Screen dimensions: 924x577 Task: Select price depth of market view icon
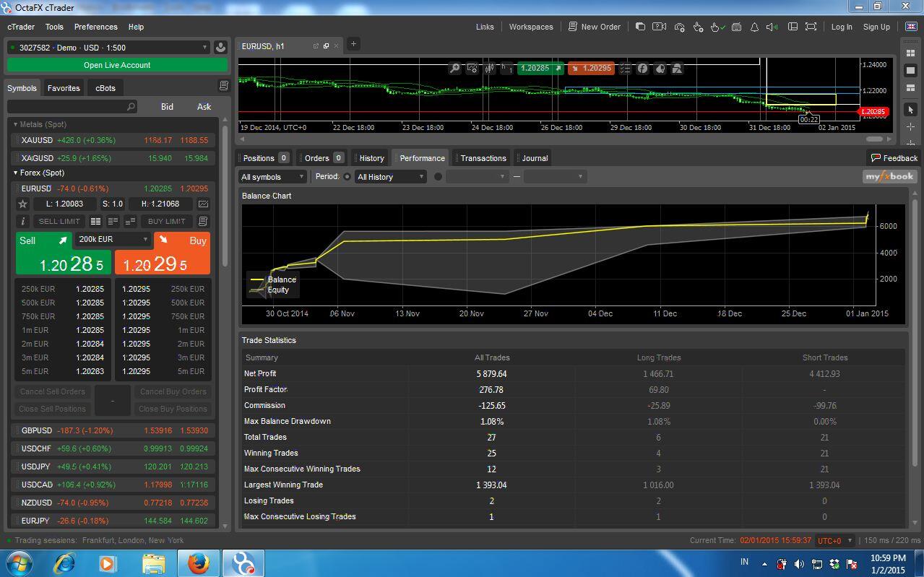point(113,222)
